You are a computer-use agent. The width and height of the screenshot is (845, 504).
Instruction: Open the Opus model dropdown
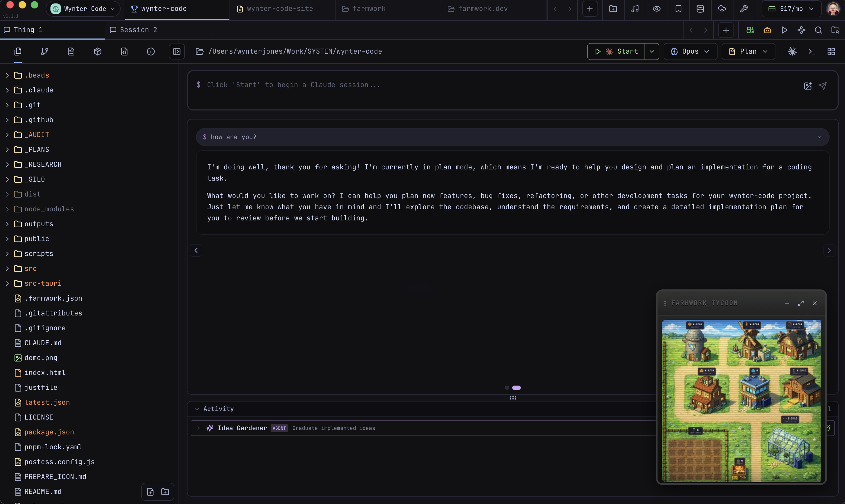point(690,51)
